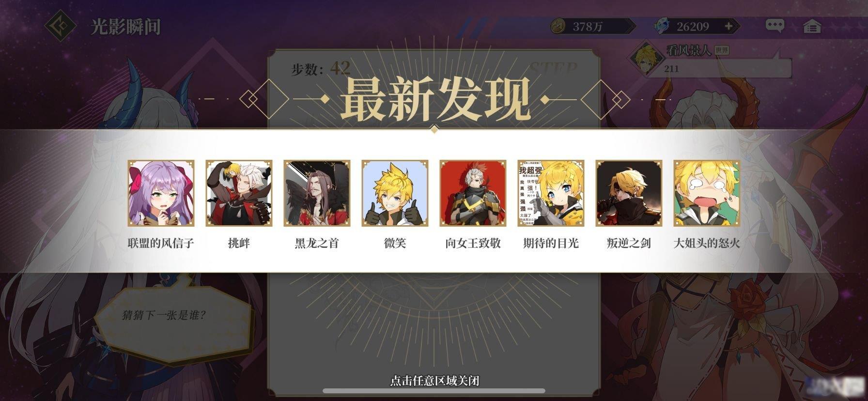Open the 看风景人 player avatar
The image size is (868, 401).
[x=647, y=59]
